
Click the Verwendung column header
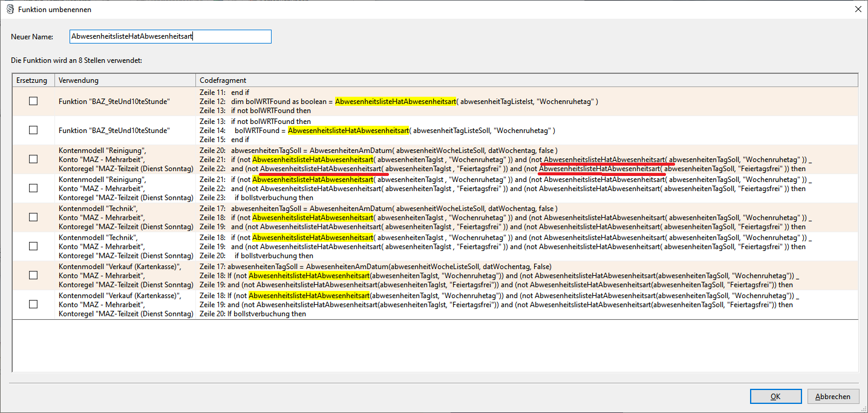(125, 80)
